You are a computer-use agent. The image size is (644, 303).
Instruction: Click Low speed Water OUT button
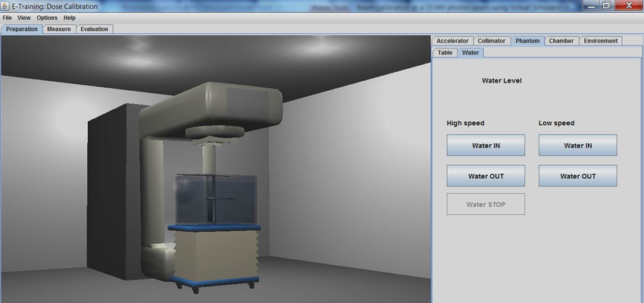(x=577, y=176)
